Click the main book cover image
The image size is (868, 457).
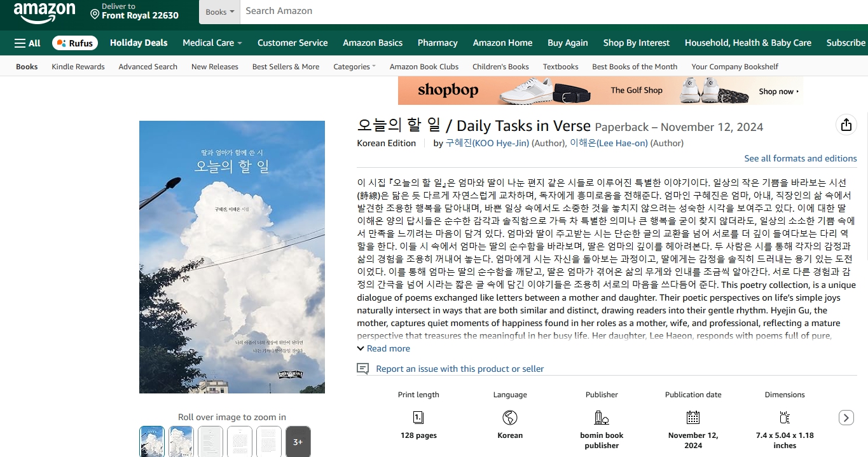(x=232, y=257)
